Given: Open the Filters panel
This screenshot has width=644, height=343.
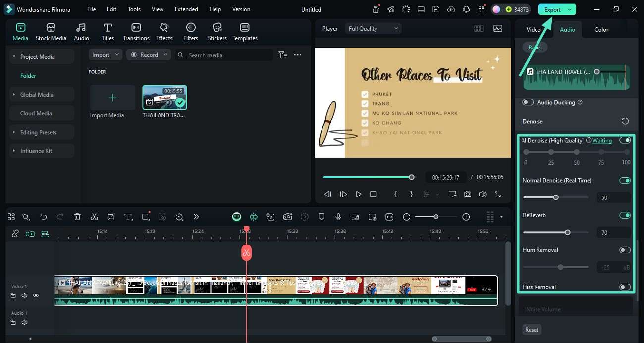Looking at the screenshot, I should (191, 32).
